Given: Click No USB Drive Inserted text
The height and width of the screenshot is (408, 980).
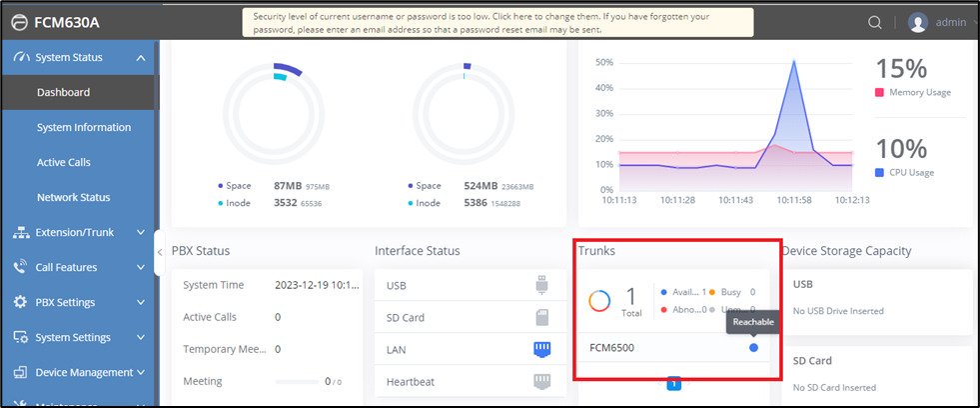Looking at the screenshot, I should [838, 310].
